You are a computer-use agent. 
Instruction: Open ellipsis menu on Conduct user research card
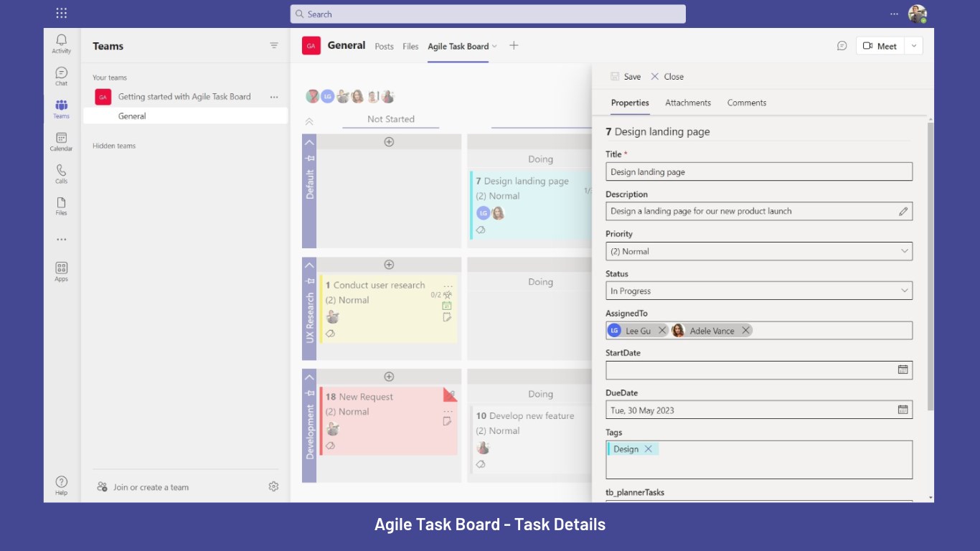click(448, 286)
